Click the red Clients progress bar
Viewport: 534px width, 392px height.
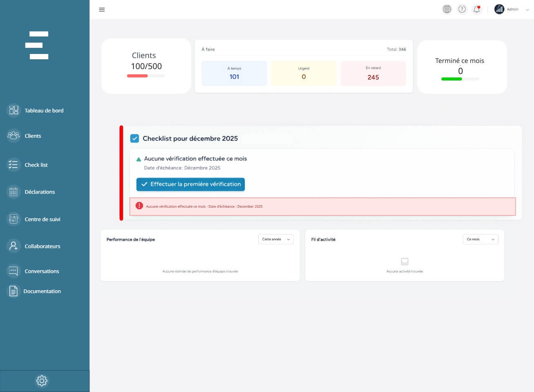(138, 76)
